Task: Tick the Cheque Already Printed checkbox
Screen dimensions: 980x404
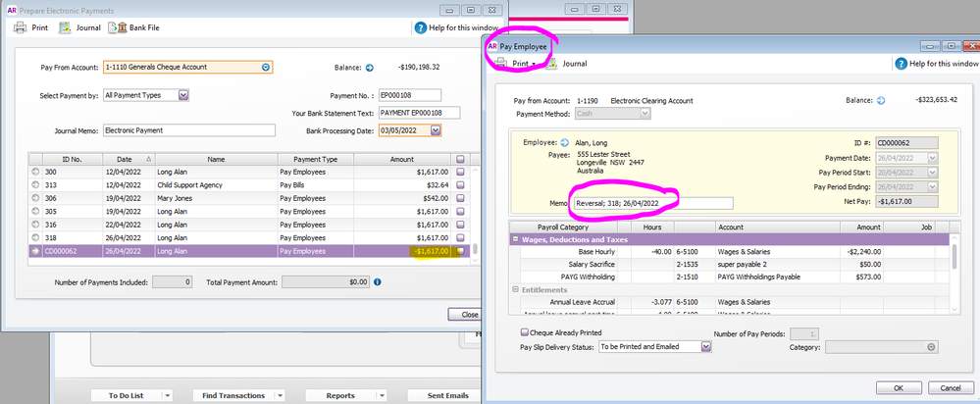Action: point(525,331)
